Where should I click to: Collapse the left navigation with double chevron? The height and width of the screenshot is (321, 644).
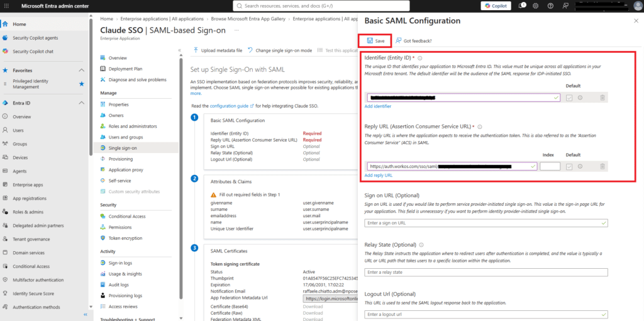[86, 315]
